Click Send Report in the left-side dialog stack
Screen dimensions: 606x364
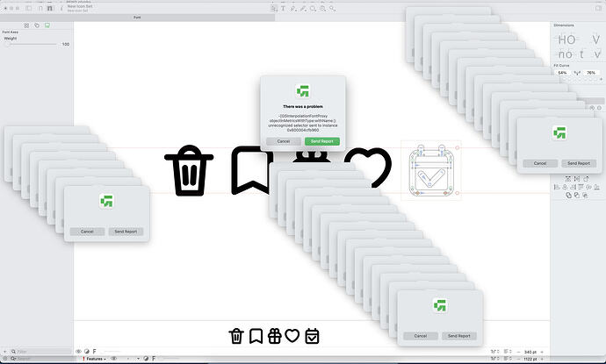click(x=126, y=232)
